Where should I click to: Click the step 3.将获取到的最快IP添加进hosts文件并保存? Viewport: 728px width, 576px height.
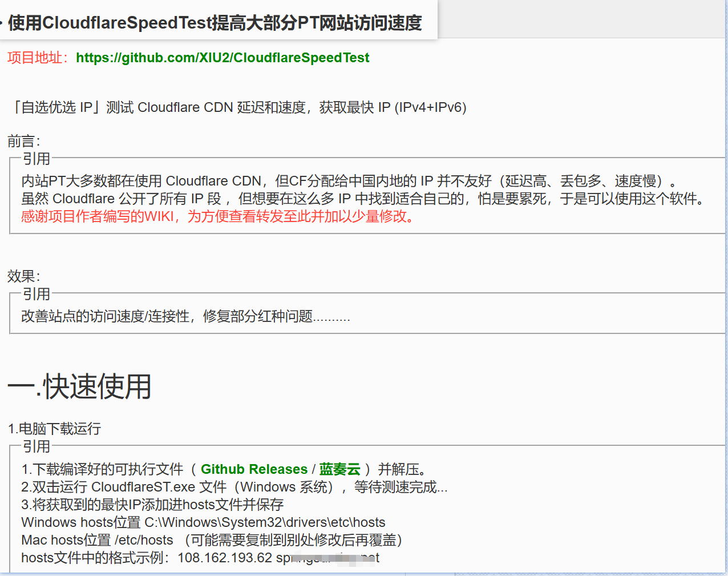click(152, 505)
